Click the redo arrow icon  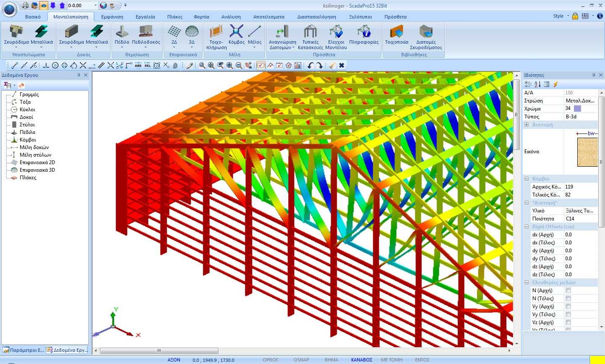pos(319,65)
